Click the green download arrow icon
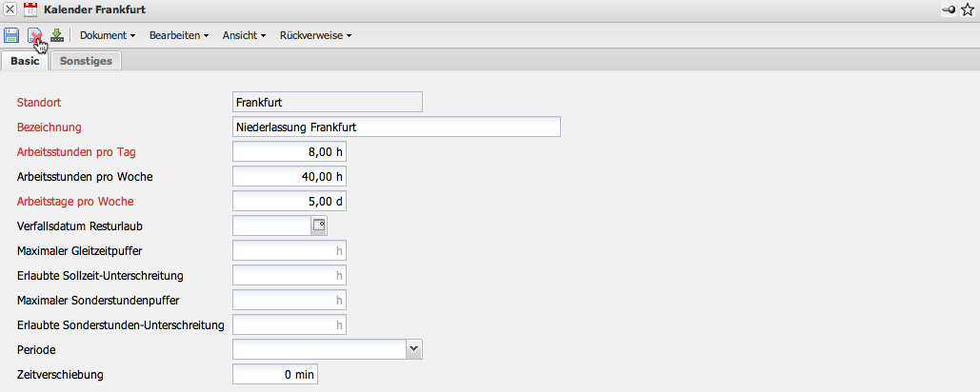This screenshot has width=980, height=392. tap(57, 35)
